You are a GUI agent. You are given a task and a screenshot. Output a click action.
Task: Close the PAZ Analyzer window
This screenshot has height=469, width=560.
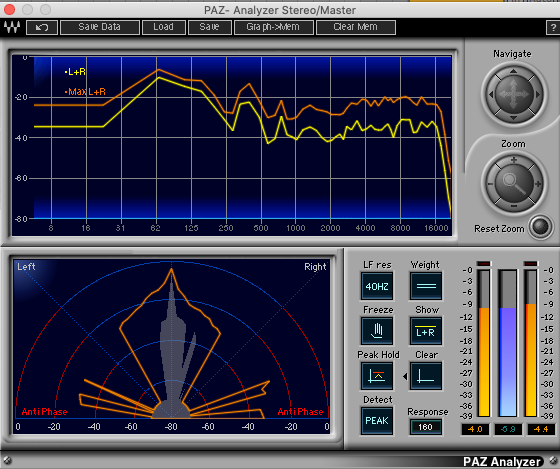coord(9,10)
